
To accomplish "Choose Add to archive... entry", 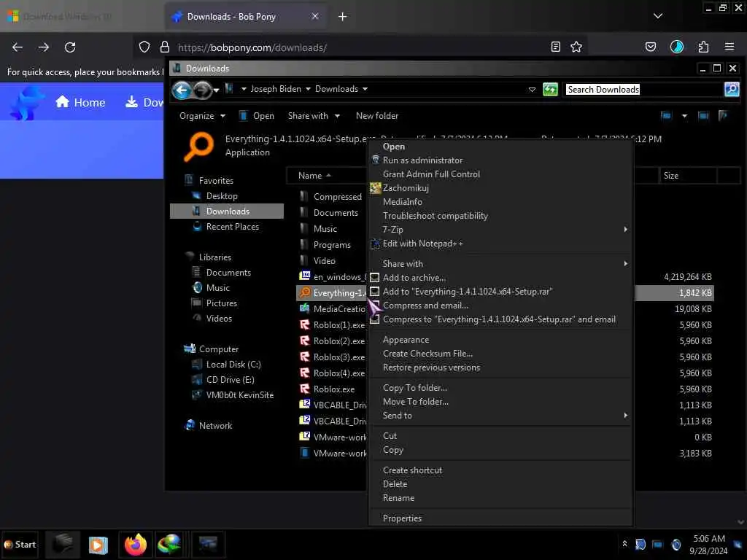I will tap(414, 278).
